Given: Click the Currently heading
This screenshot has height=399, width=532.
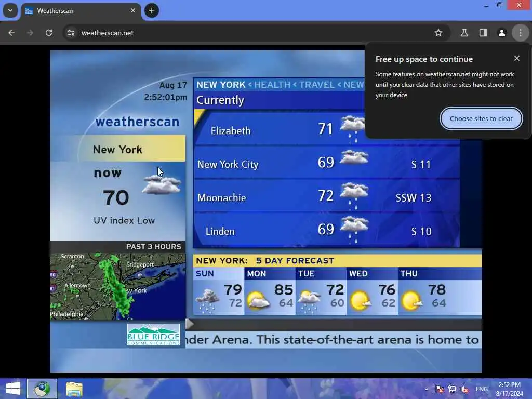Looking at the screenshot, I should point(220,100).
